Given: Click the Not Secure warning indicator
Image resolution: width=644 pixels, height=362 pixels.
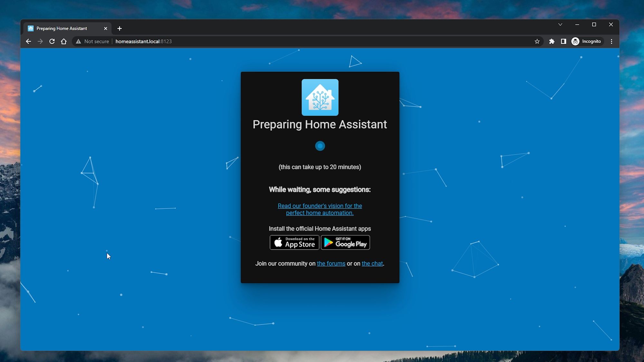Looking at the screenshot, I should coord(92,41).
